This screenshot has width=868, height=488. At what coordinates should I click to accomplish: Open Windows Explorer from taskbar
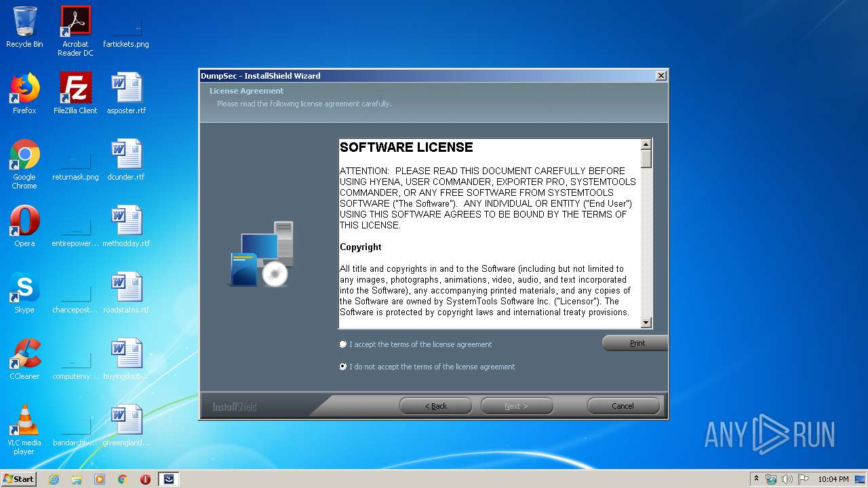tap(77, 479)
